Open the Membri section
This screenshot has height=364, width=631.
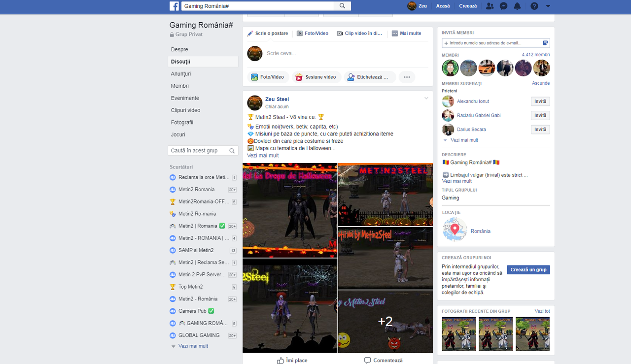tap(180, 86)
